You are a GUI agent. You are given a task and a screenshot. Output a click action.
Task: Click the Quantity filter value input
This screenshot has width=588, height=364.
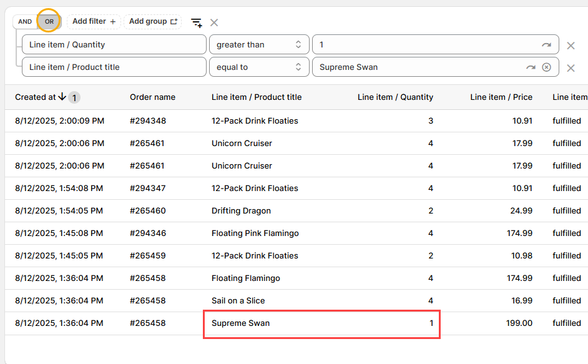click(x=424, y=45)
